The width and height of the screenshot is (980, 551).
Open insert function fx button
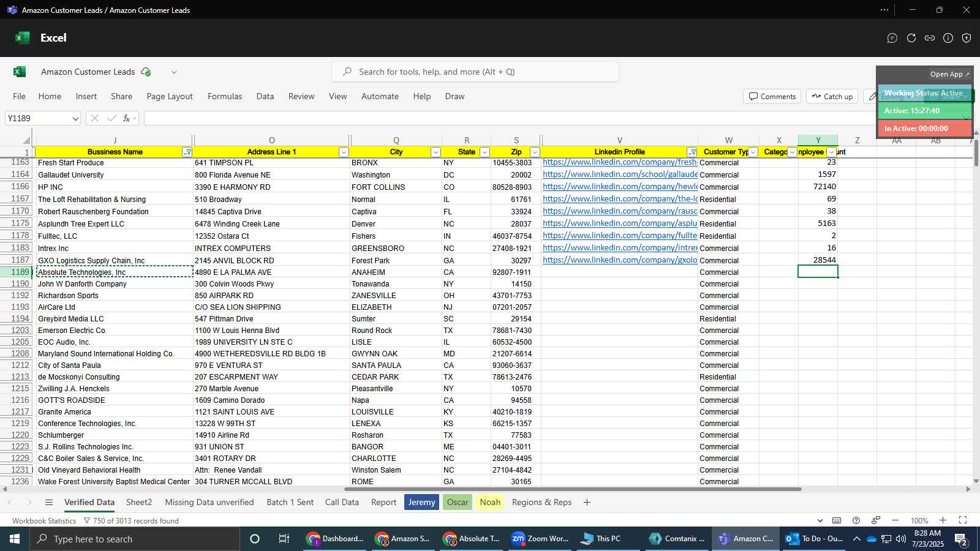[127, 118]
